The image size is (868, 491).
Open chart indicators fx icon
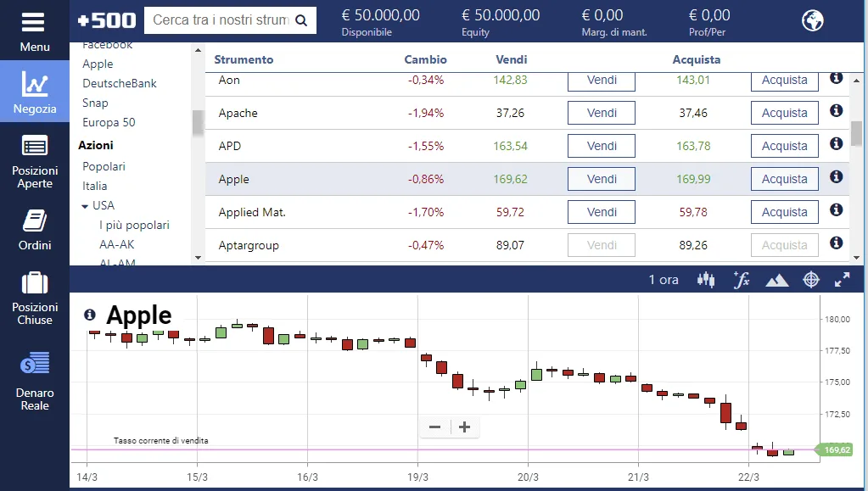pos(741,280)
